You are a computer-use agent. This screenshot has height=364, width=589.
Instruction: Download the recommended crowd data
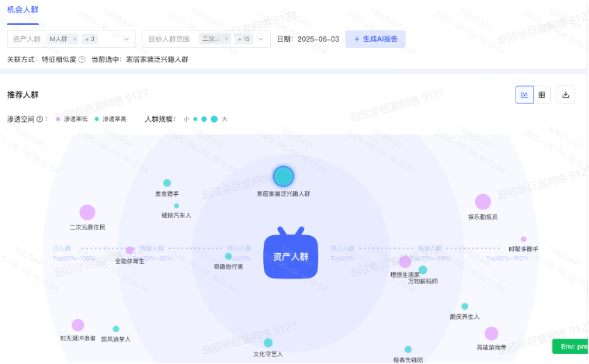pos(566,95)
